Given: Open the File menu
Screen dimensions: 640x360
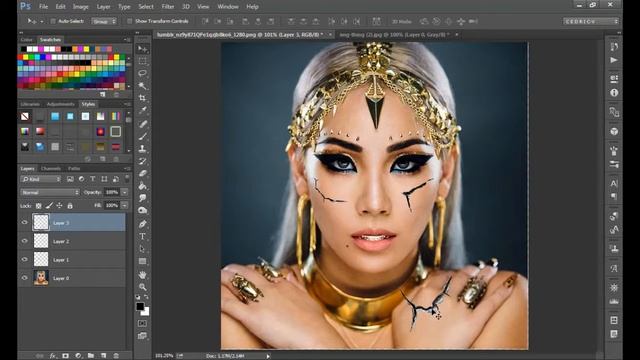Looking at the screenshot, I should (43, 7).
